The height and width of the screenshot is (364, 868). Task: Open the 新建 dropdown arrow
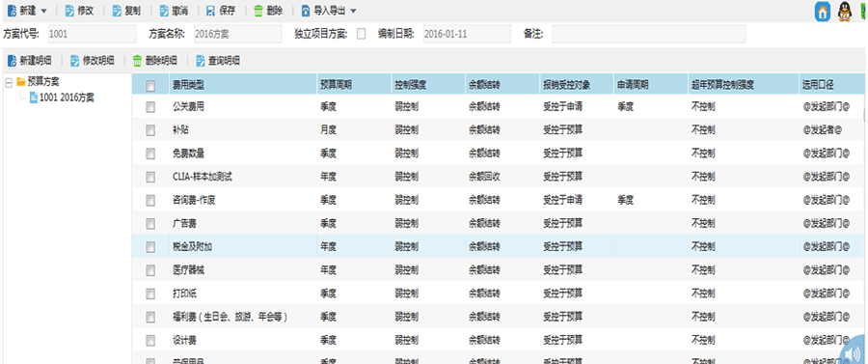tap(43, 11)
